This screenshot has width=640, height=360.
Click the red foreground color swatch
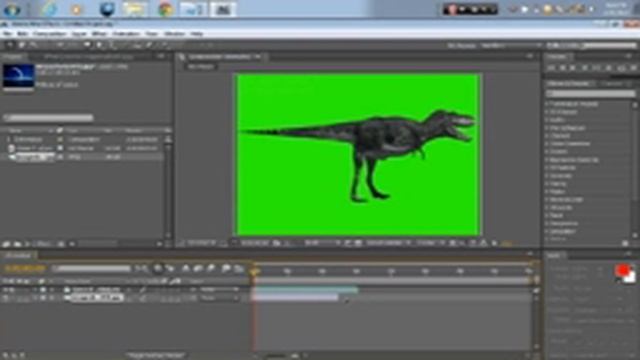pos(622,270)
